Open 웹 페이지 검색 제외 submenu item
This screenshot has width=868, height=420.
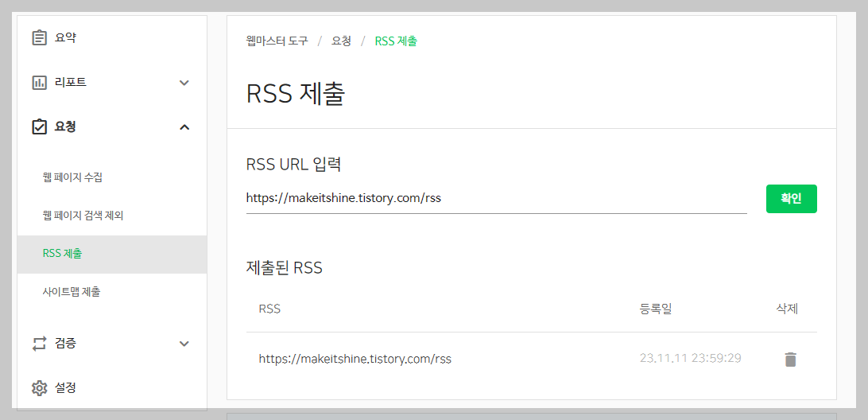pos(83,216)
